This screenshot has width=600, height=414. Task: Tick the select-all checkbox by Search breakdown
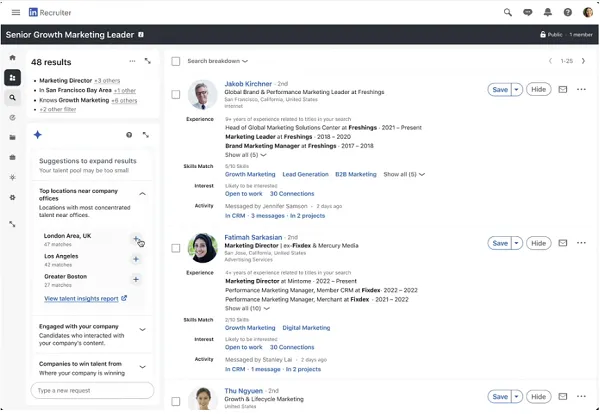coord(176,61)
